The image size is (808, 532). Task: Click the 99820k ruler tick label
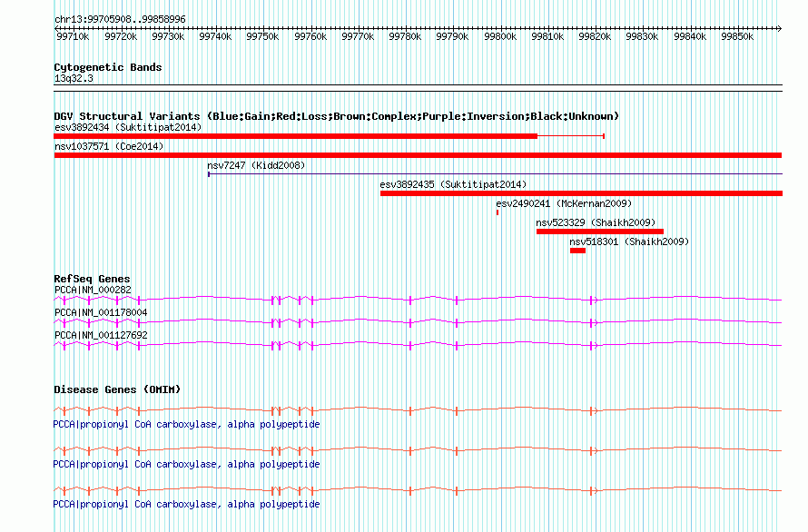tap(595, 36)
